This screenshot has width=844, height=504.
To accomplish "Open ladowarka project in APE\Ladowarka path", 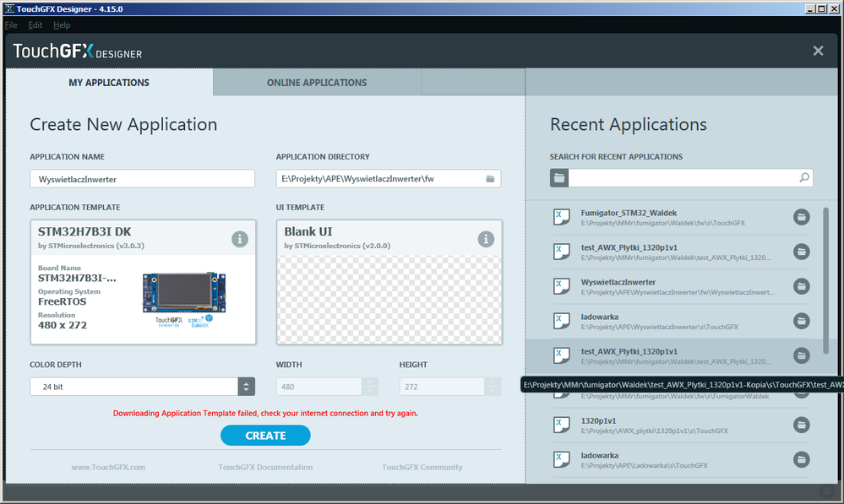I will click(x=682, y=459).
